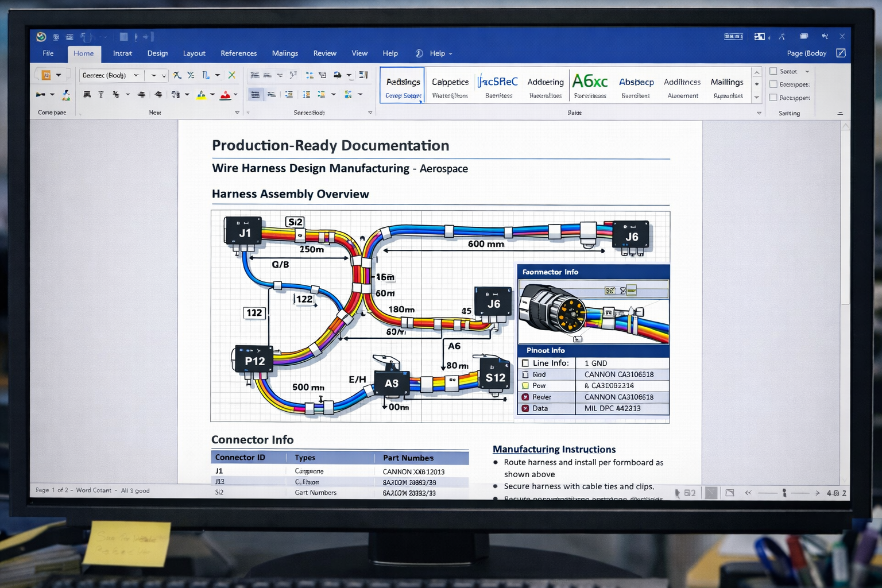
Task: Open the font name box 'Geereec (Body)'
Action: [x=111, y=75]
